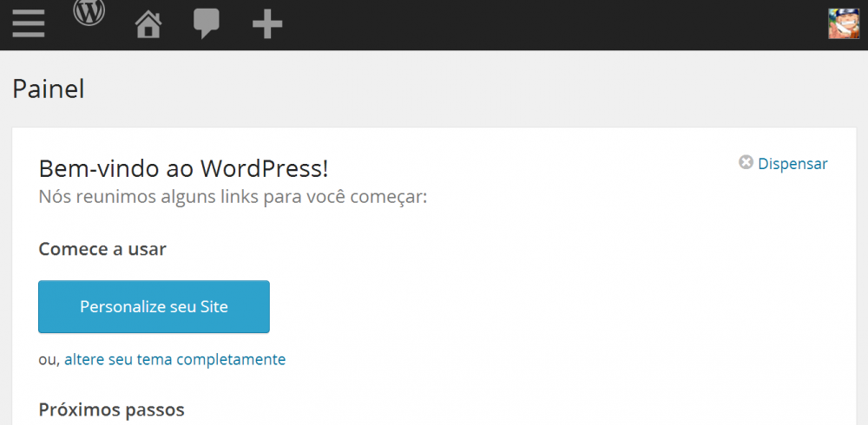Screen dimensions: 868x425
Task: Dismiss the welcome panel via Dispensar link
Action: [792, 164]
